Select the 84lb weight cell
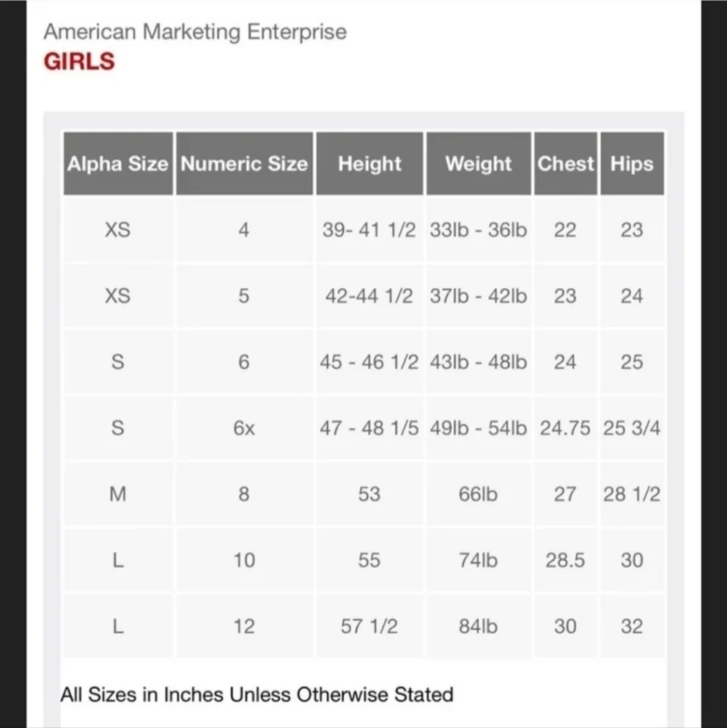 (478, 626)
